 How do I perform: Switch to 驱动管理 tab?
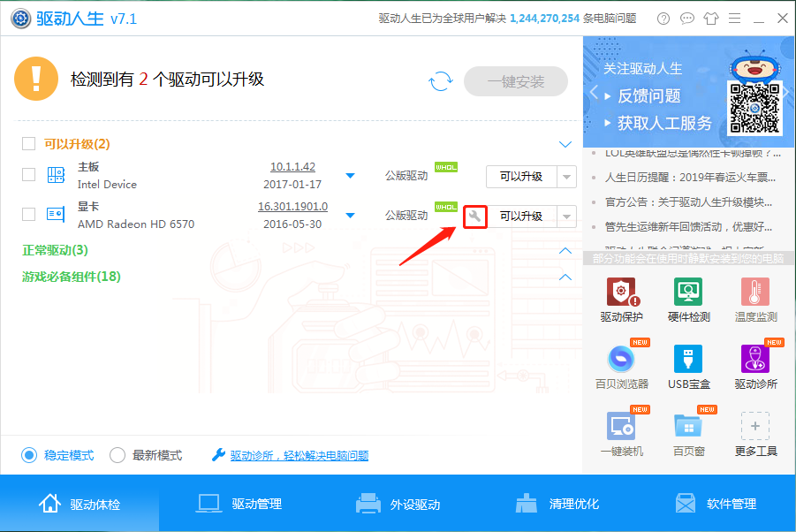(x=239, y=504)
